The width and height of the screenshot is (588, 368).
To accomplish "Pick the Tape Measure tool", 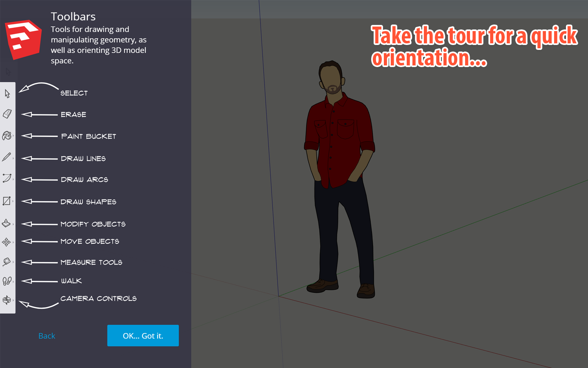I will [x=7, y=262].
